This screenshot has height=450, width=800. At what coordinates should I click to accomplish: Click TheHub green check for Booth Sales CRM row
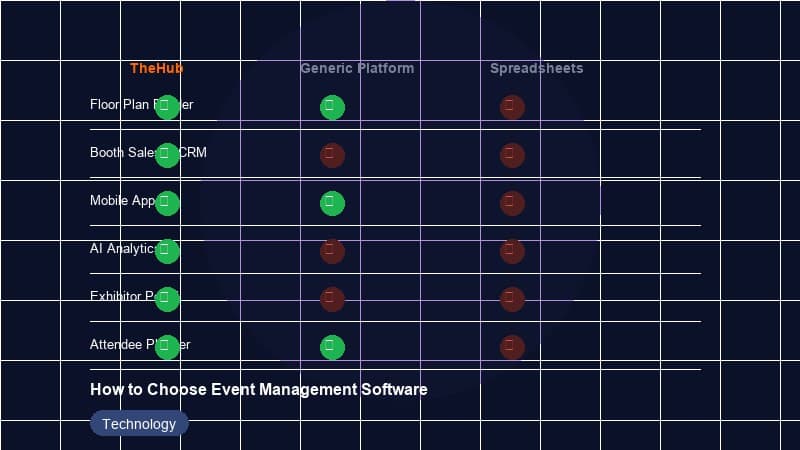(167, 155)
